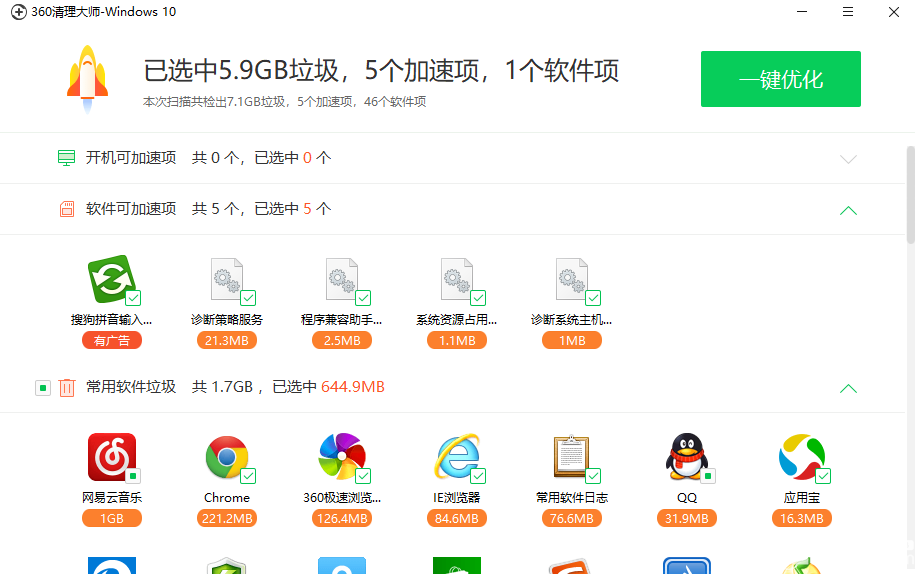The image size is (915, 574).
Task: Toggle the QQ partial checkbox
Action: [708, 476]
